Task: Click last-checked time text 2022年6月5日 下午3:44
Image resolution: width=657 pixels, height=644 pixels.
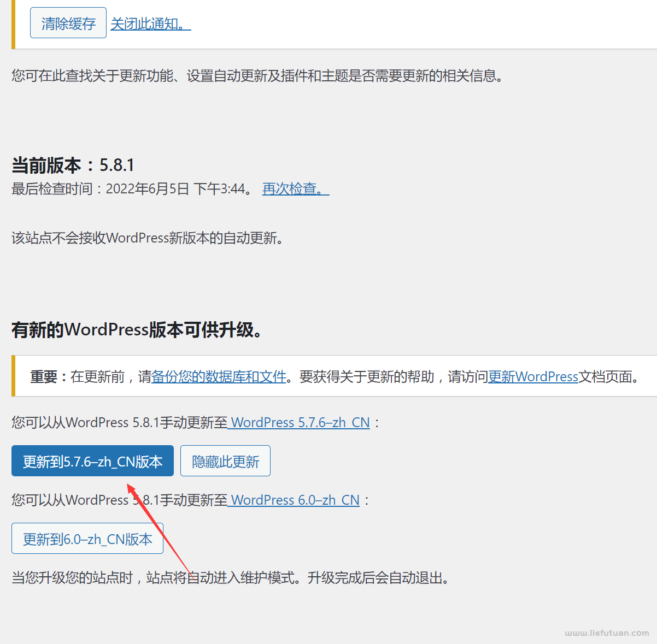Action: 175,189
